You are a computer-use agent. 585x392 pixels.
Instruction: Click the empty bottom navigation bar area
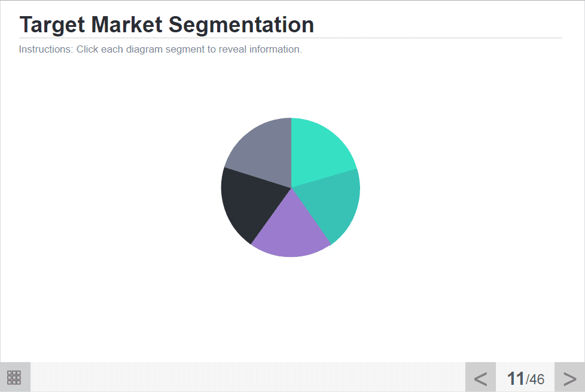click(x=248, y=377)
